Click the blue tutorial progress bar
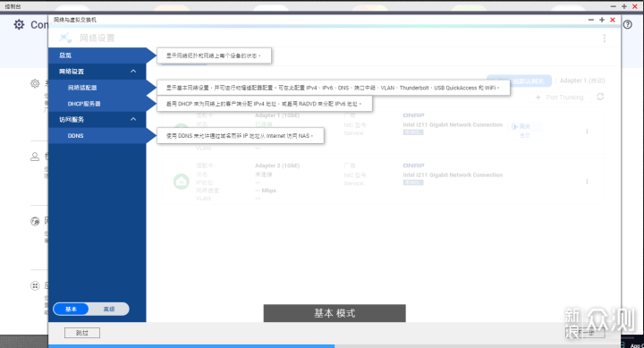 point(191,346)
